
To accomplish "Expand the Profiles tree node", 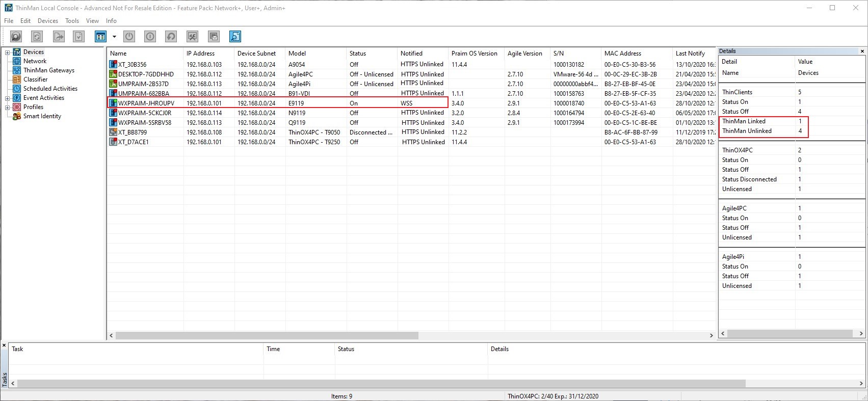I will (8, 108).
